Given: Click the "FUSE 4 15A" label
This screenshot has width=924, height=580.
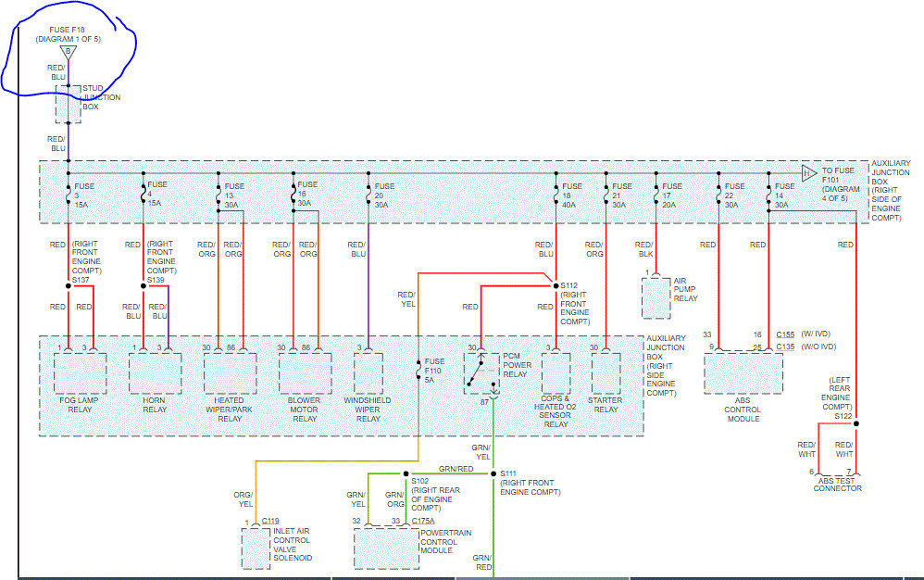Looking at the screenshot, I should [157, 194].
